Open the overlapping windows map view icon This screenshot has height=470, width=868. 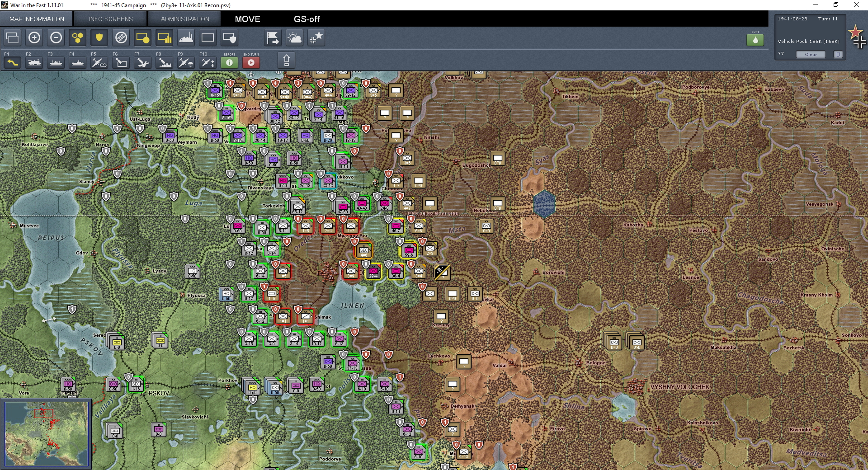click(x=13, y=38)
